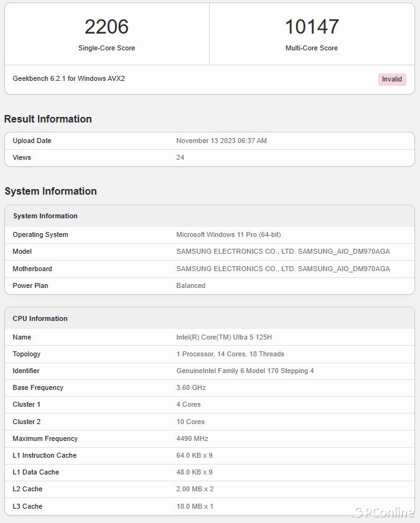420x523 pixels.
Task: Click the CPU Information table header
Action: pyautogui.click(x=40, y=318)
